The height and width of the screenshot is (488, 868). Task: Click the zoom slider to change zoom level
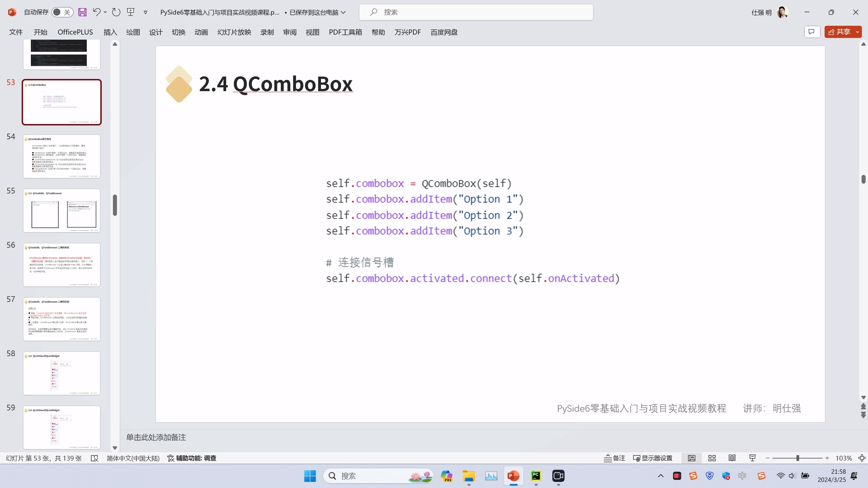tap(797, 458)
